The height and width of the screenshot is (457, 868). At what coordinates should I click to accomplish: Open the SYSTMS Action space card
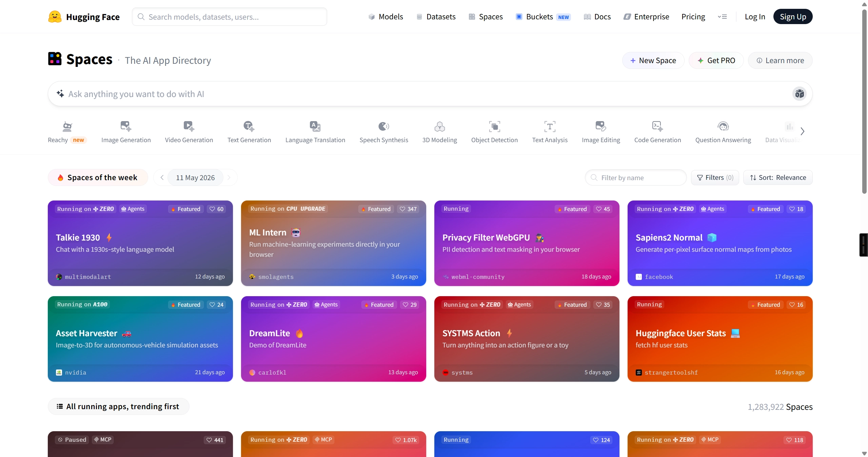(527, 339)
